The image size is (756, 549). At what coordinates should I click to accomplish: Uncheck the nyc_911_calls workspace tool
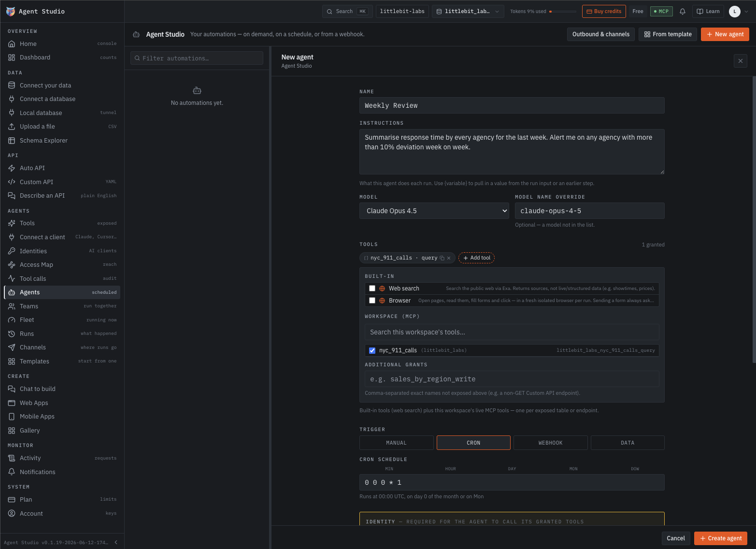click(372, 350)
